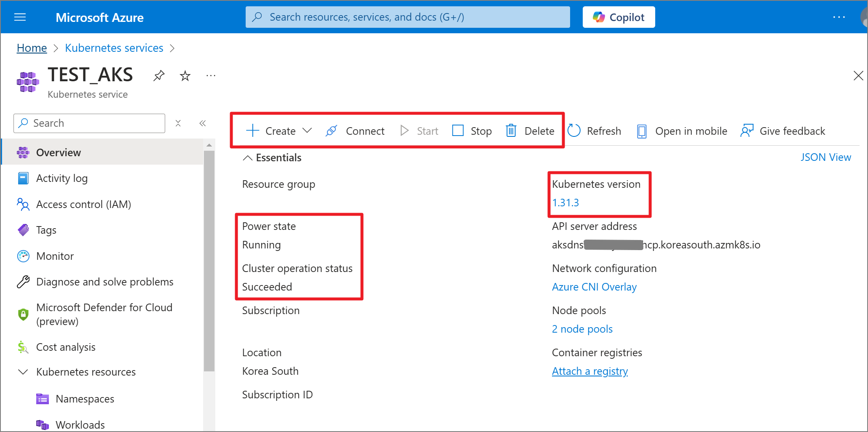868x432 pixels.
Task: Collapse the Essentials section
Action: click(272, 157)
